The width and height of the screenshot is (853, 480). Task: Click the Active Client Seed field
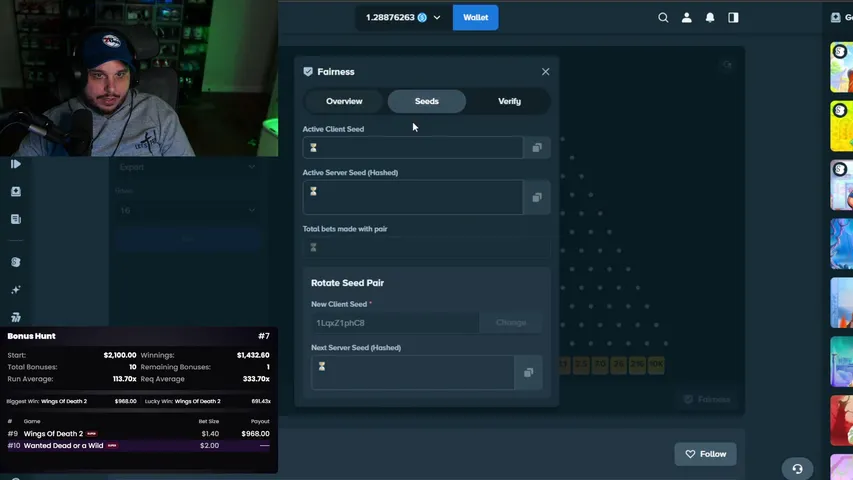(x=413, y=147)
